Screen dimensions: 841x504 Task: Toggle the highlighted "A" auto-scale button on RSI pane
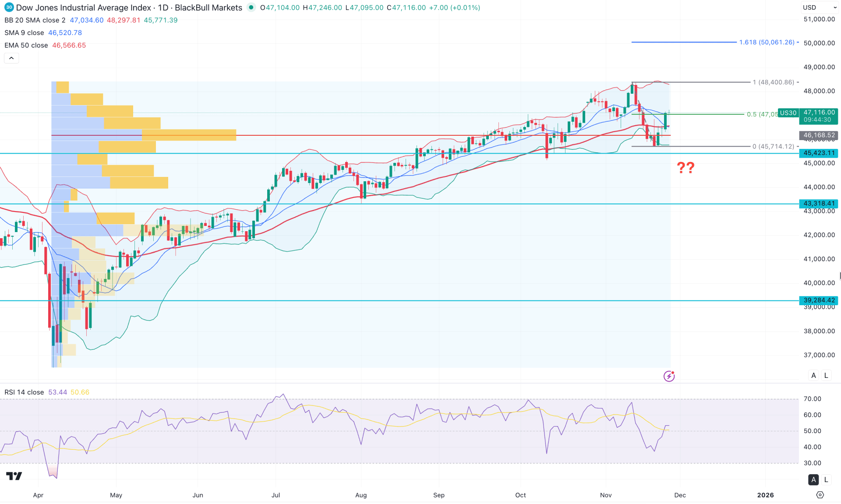point(813,479)
